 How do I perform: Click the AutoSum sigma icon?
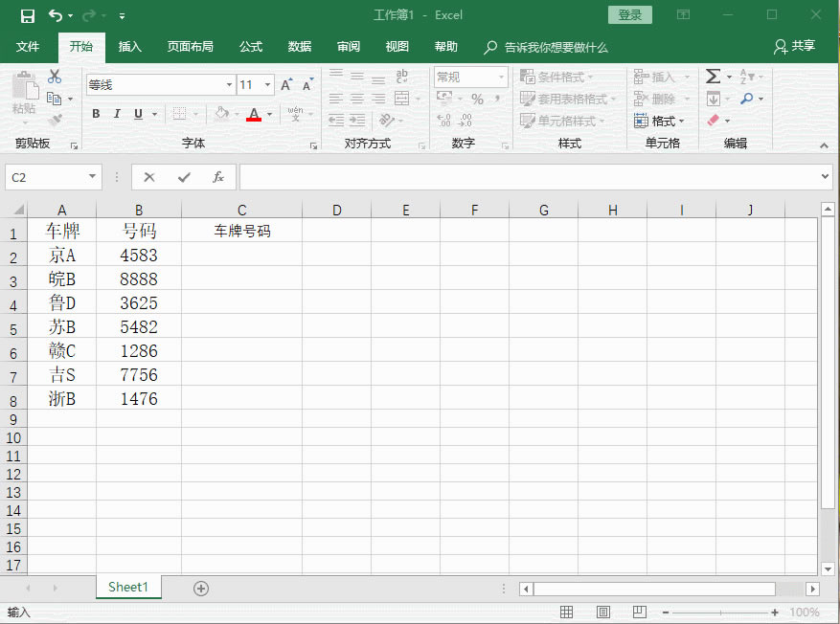click(x=713, y=77)
